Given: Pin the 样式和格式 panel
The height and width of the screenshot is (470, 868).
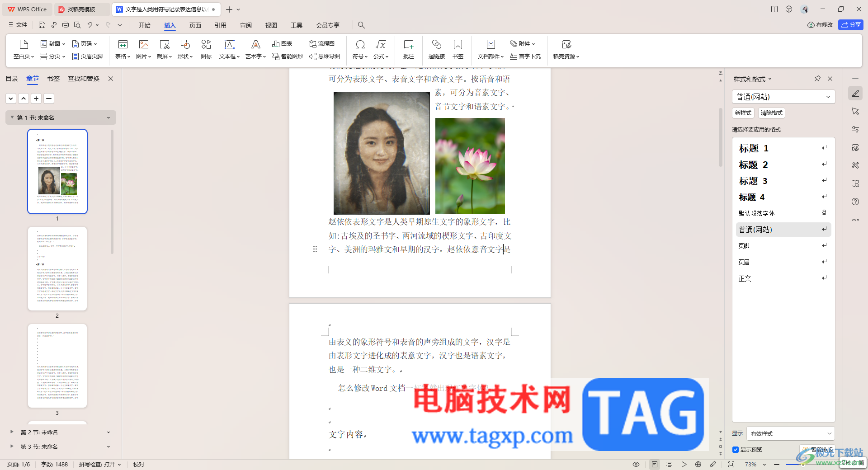Looking at the screenshot, I should click(817, 79).
